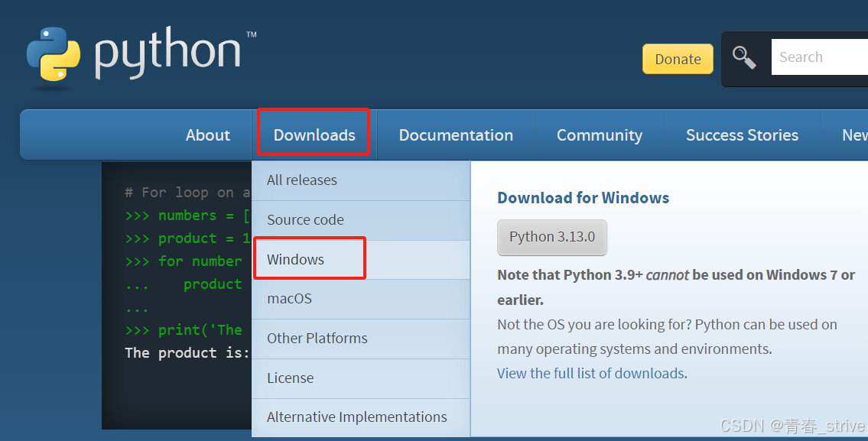Select Source code in Downloads menu
Image resolution: width=868 pixels, height=441 pixels.
361,220
